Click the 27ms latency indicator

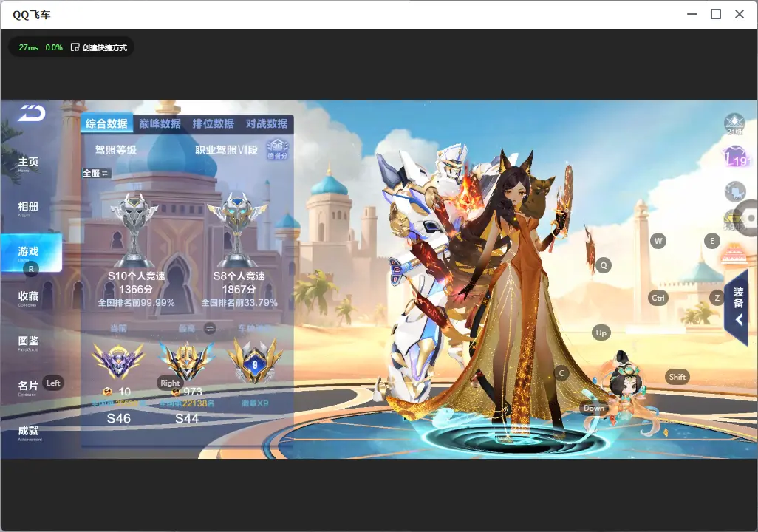(29, 47)
